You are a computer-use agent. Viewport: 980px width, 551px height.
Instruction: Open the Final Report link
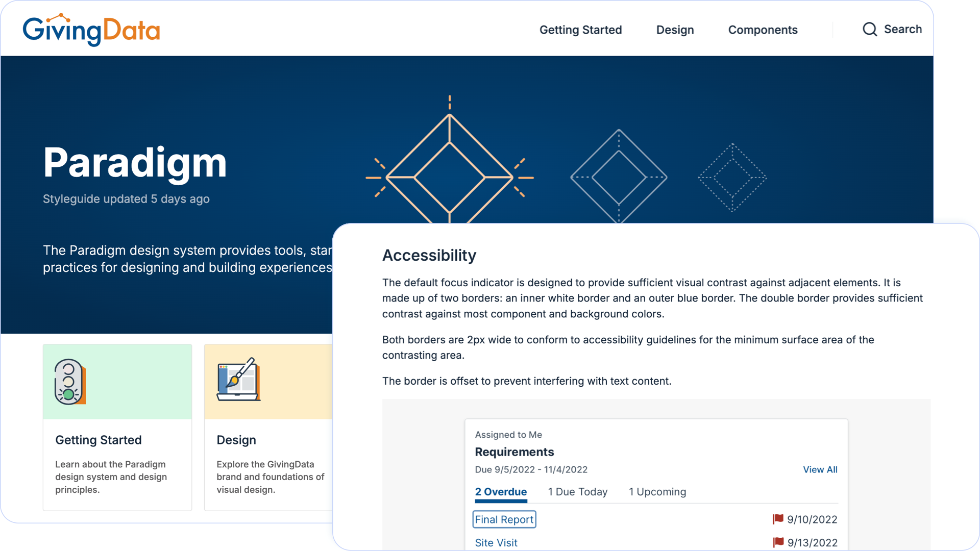[504, 519]
